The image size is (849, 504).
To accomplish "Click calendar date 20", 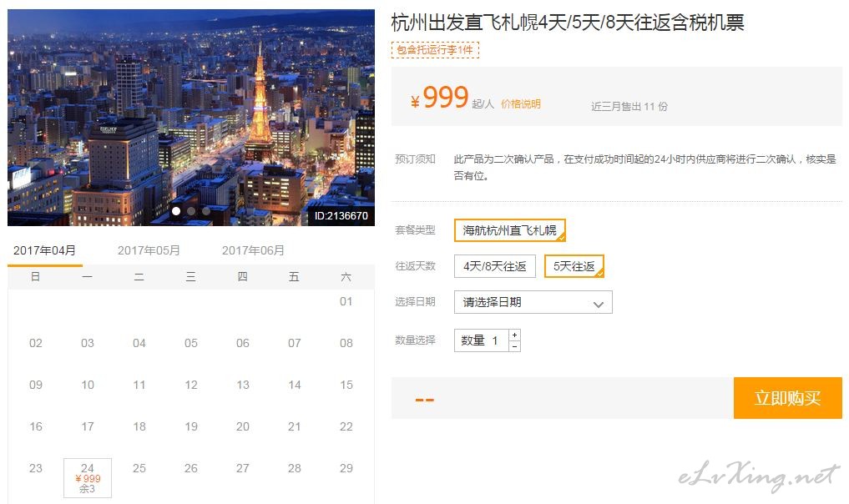I will [x=243, y=426].
